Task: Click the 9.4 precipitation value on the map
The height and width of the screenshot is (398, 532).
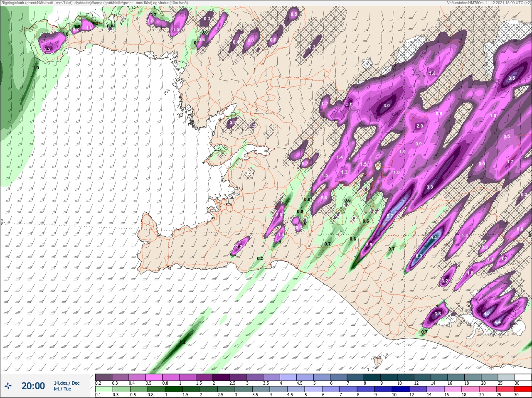Action: pyautogui.click(x=433, y=238)
